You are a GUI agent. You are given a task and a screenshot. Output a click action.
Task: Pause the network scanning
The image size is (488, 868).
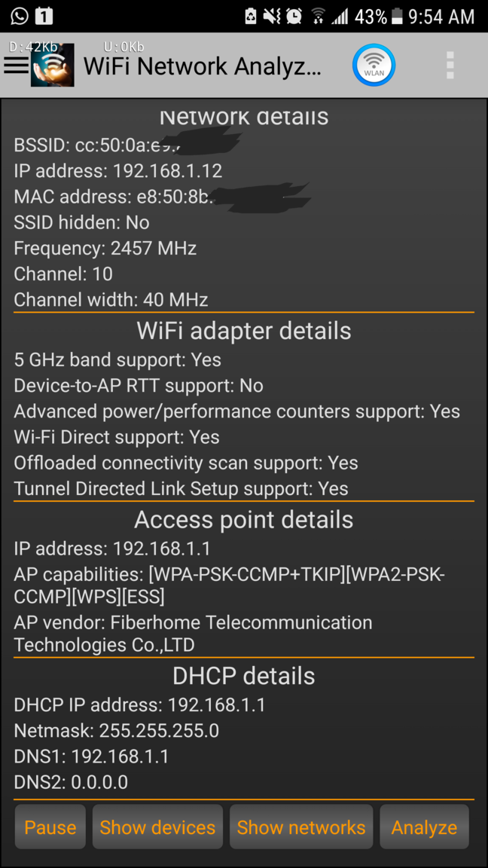click(50, 827)
